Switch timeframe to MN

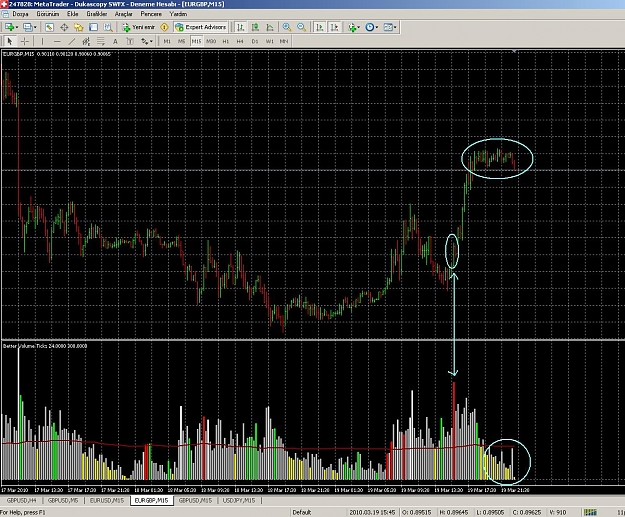pos(284,41)
